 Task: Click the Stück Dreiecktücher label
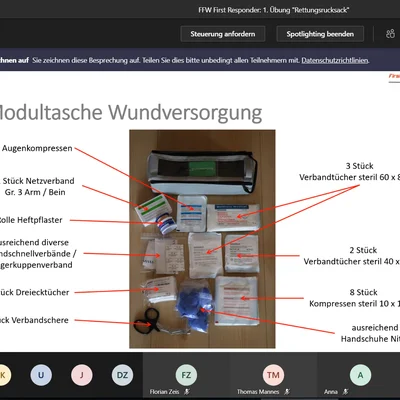tap(34, 292)
